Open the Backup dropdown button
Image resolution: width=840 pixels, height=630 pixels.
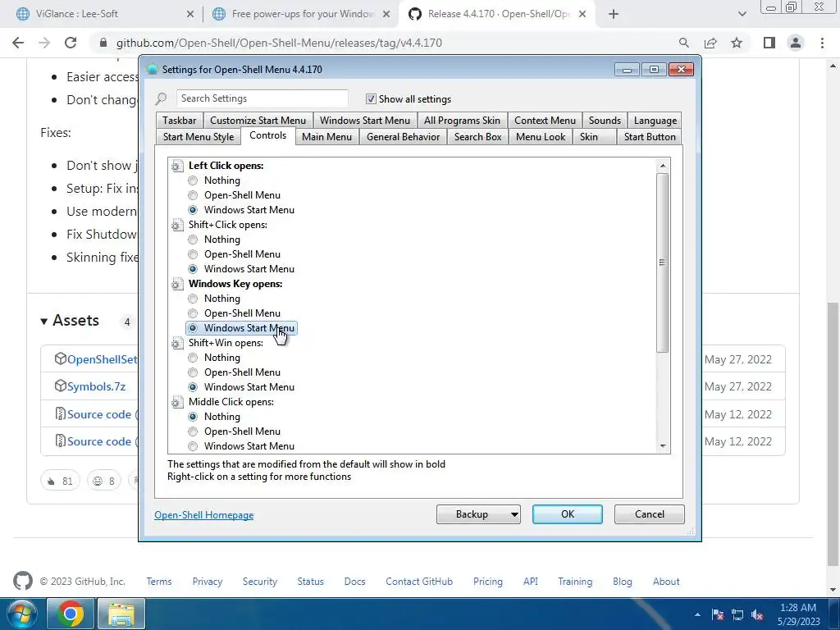click(478, 514)
